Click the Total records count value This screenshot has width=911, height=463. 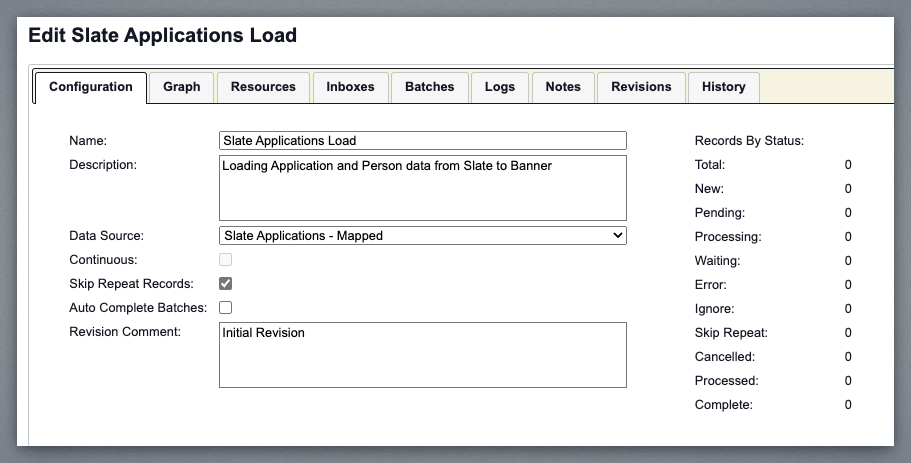(x=847, y=165)
